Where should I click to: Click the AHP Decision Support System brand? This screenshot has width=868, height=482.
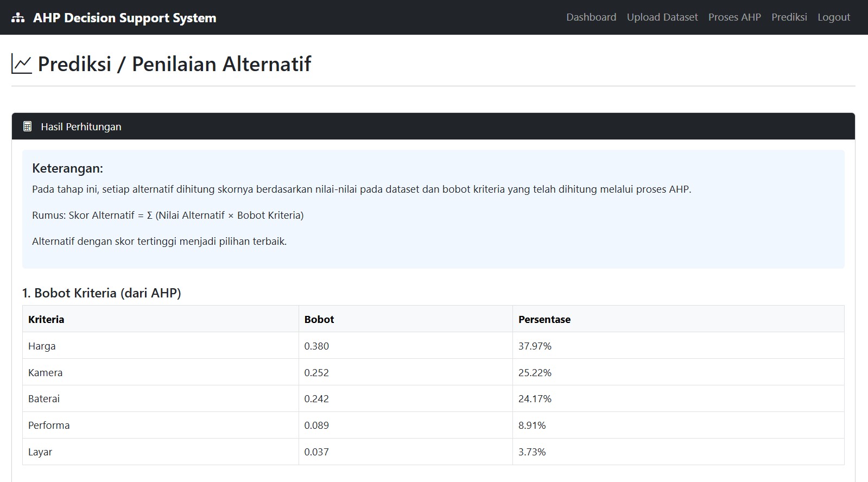pyautogui.click(x=124, y=18)
